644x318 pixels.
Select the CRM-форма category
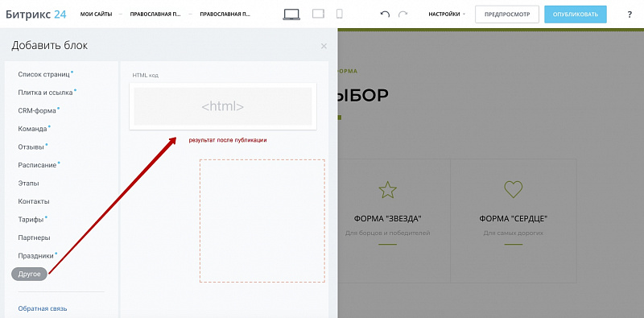(37, 110)
